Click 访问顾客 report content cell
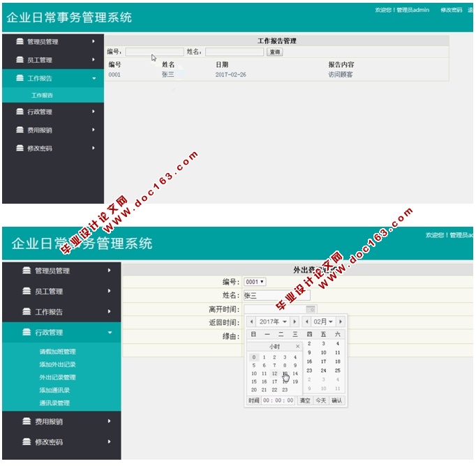 pos(341,75)
